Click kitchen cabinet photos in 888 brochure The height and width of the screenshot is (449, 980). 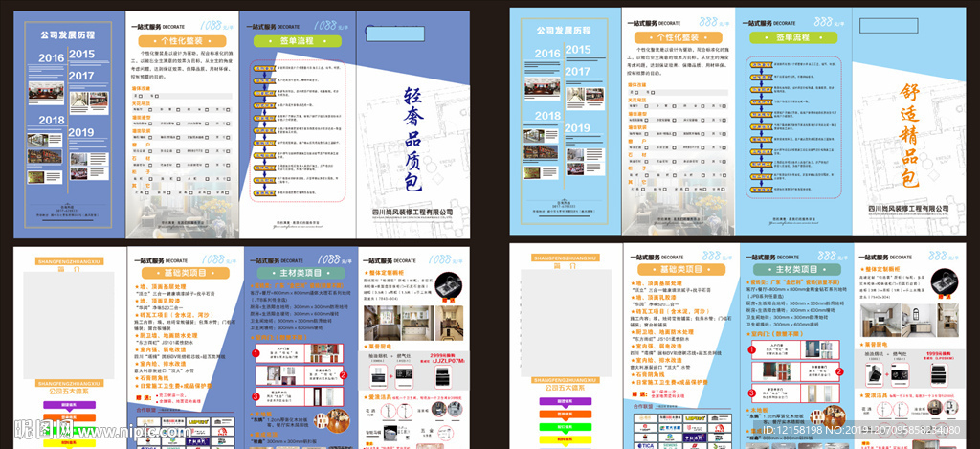(907, 320)
